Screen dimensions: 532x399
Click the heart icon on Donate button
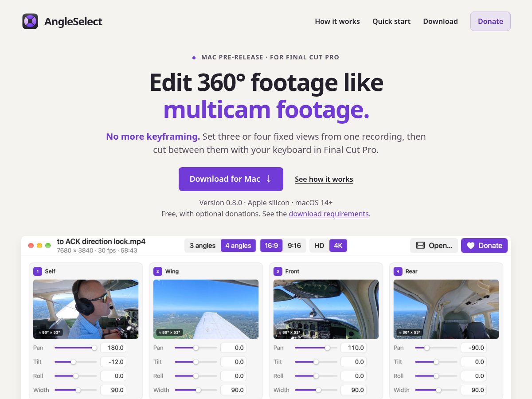[471, 246]
